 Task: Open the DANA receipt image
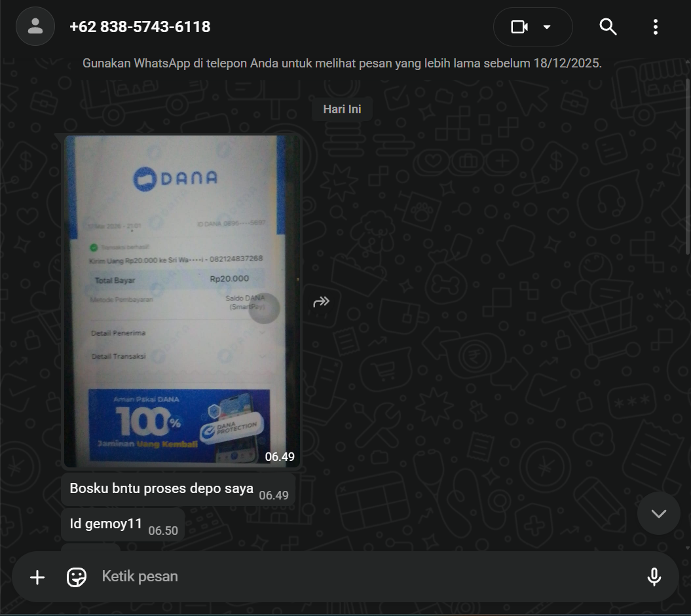(x=181, y=301)
